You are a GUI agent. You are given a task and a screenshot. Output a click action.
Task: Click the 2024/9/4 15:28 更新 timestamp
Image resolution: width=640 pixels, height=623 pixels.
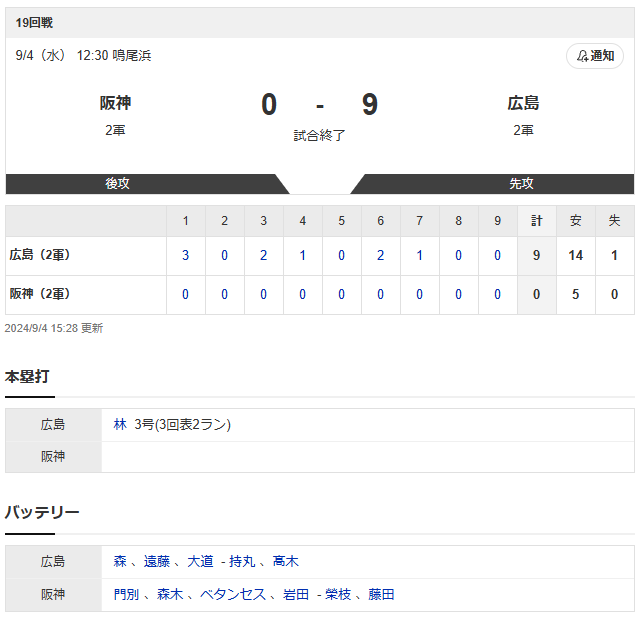pos(54,328)
